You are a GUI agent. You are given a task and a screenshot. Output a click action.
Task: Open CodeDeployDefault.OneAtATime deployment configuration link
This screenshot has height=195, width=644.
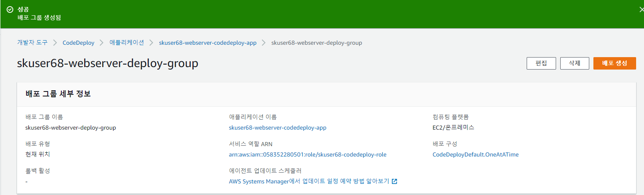(475, 154)
